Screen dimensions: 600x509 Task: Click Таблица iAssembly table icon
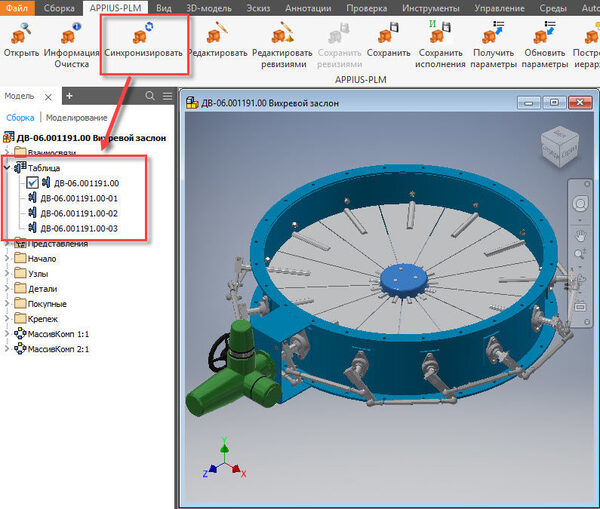point(20,167)
